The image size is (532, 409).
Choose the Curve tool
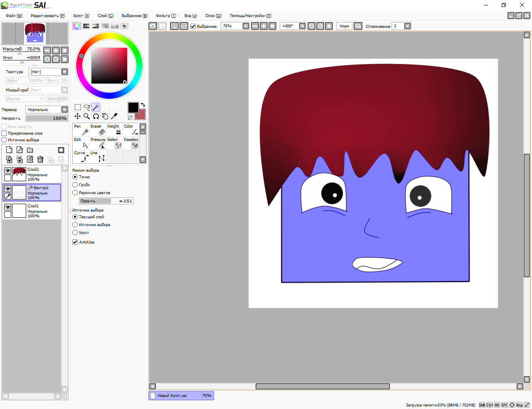coord(81,156)
